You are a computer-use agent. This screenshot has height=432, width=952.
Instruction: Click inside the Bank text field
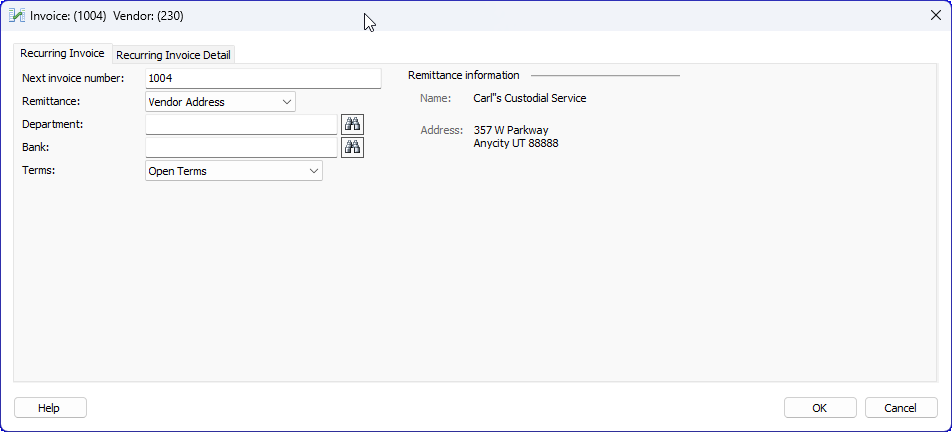pos(241,147)
